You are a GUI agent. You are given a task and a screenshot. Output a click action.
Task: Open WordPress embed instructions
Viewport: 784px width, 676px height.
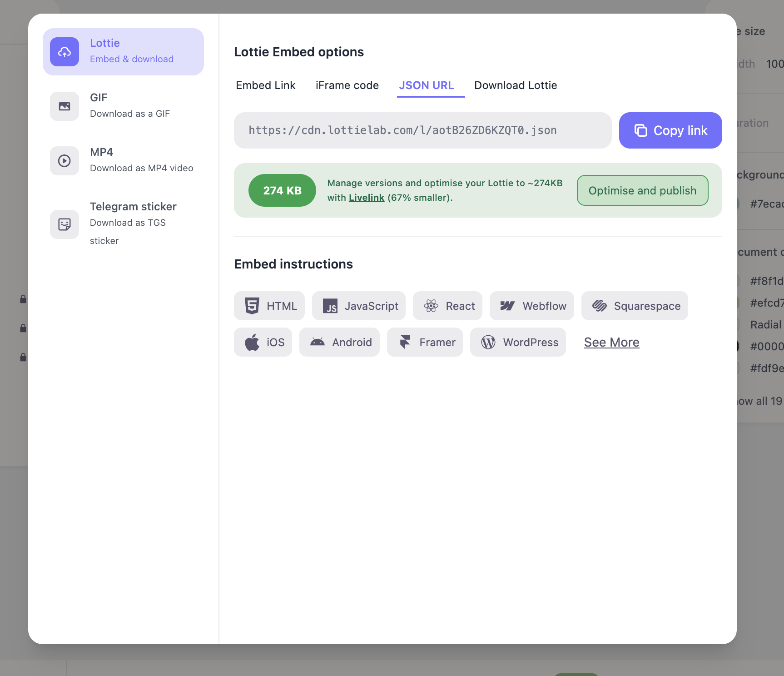pos(518,342)
